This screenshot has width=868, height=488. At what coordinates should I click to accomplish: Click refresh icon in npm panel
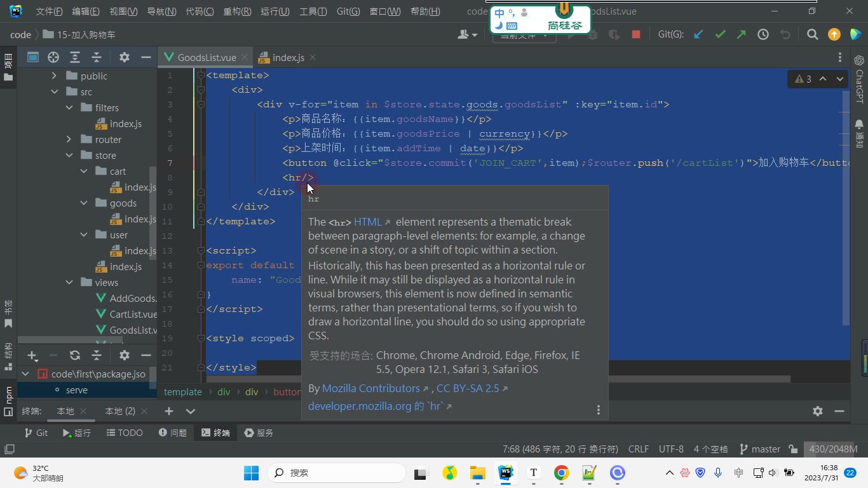pyautogui.click(x=75, y=355)
